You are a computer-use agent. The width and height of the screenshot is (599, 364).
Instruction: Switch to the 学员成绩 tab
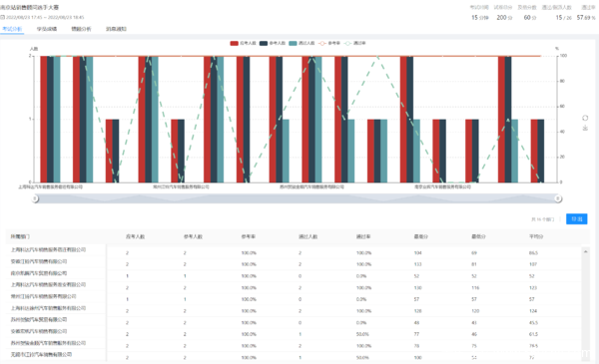(47, 29)
